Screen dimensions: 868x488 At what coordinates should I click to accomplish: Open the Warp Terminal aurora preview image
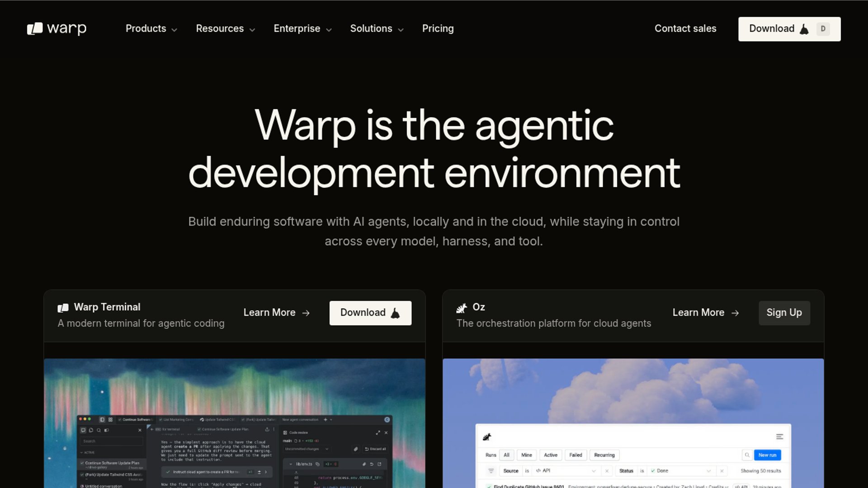pyautogui.click(x=235, y=423)
